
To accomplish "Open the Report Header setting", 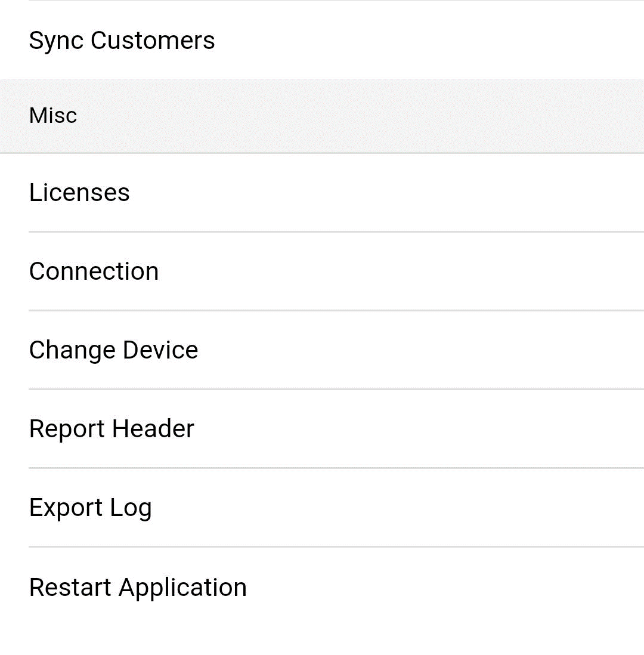I will click(x=322, y=428).
